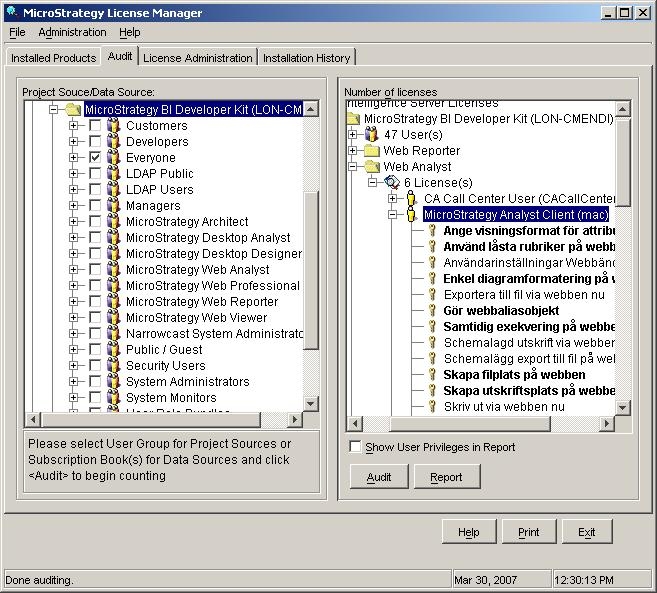This screenshot has height=593, width=657.
Task: Switch to the Installation History tab
Action: pos(306,58)
